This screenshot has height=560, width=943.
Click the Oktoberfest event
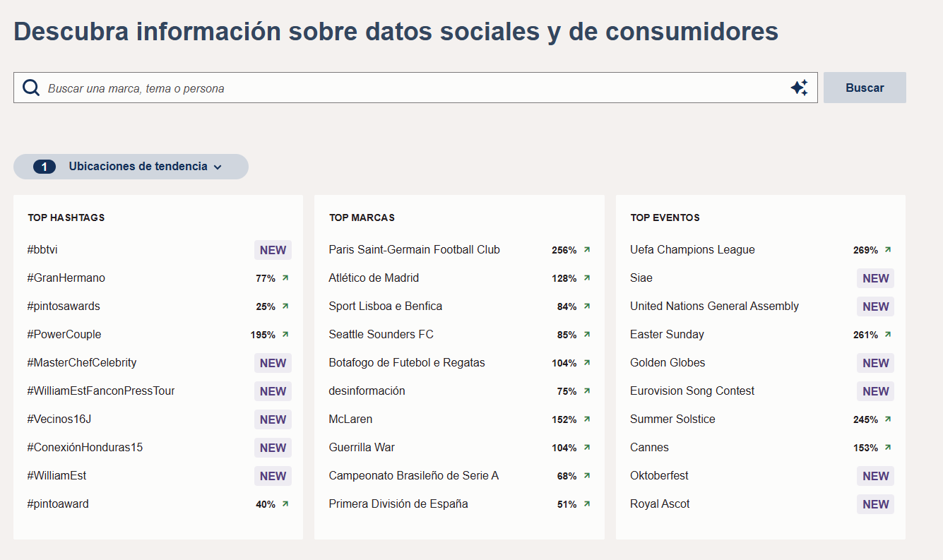click(x=659, y=476)
